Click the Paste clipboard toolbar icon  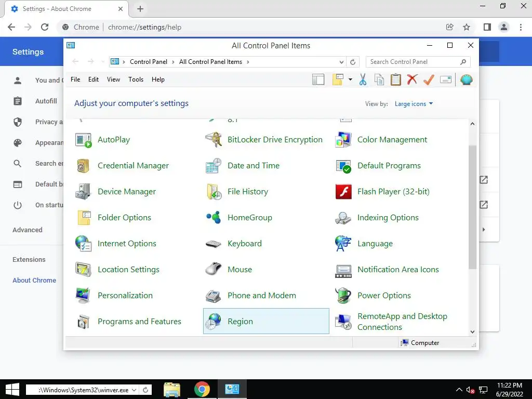click(395, 79)
